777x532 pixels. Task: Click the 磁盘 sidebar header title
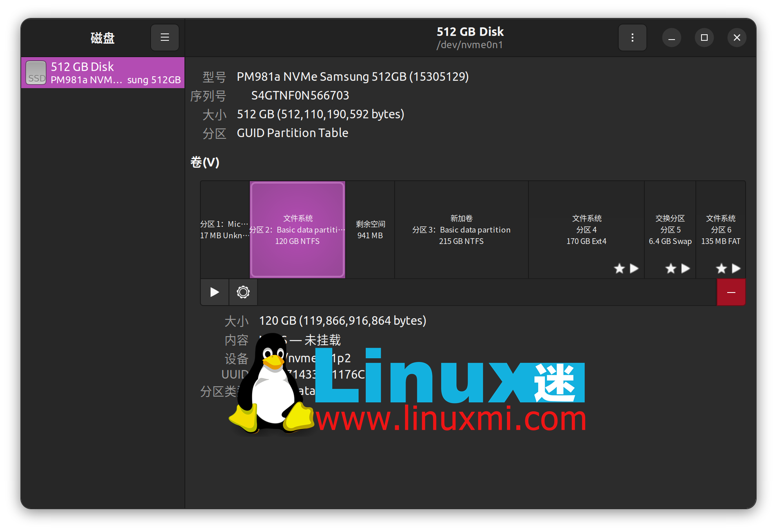pos(102,38)
